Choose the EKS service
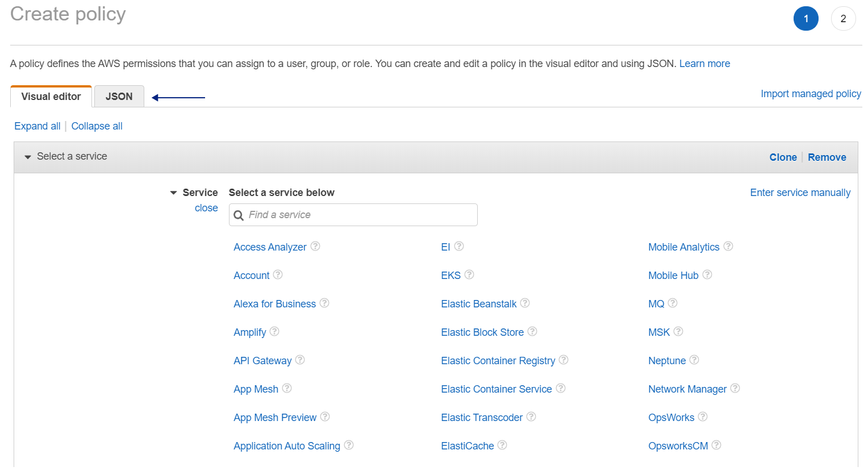The width and height of the screenshot is (868, 475). pos(451,276)
